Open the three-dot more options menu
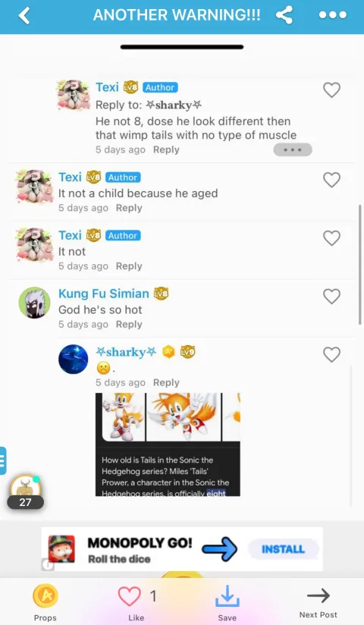This screenshot has height=625, width=364. click(x=332, y=15)
